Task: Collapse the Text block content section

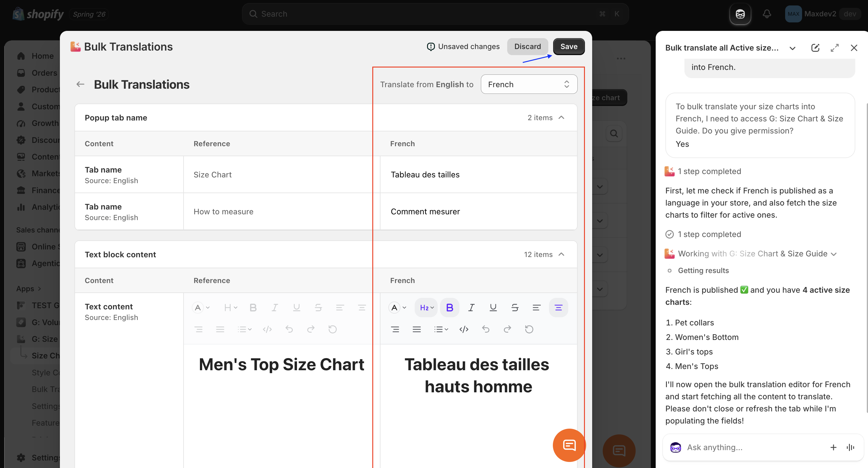Action: 561,254
